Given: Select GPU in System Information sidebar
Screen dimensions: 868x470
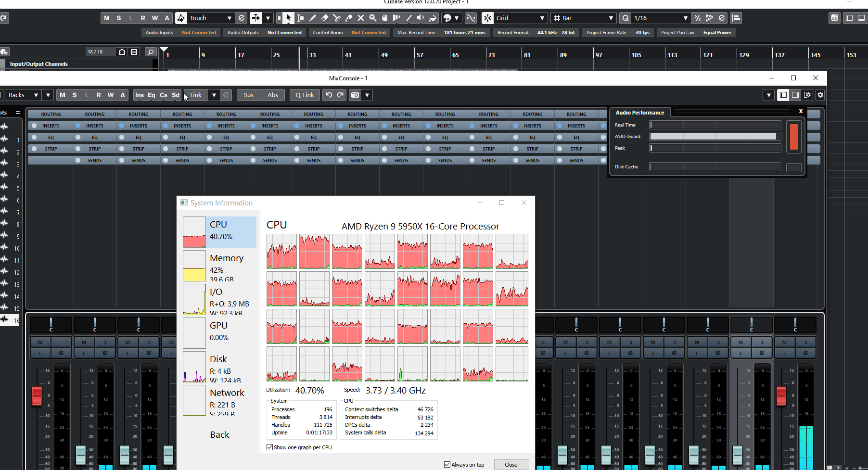Looking at the screenshot, I should (219, 333).
